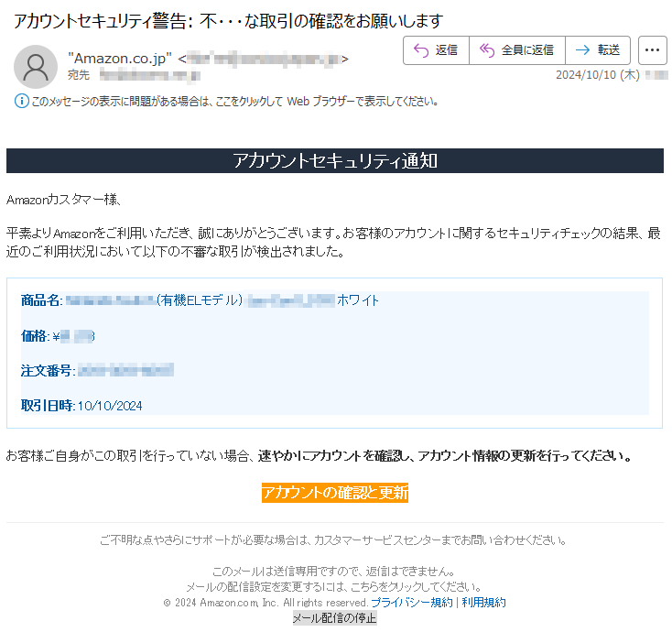Image resolution: width=672 pixels, height=632 pixels.
Task: Click the 注文番号 label
Action: pos(48,370)
